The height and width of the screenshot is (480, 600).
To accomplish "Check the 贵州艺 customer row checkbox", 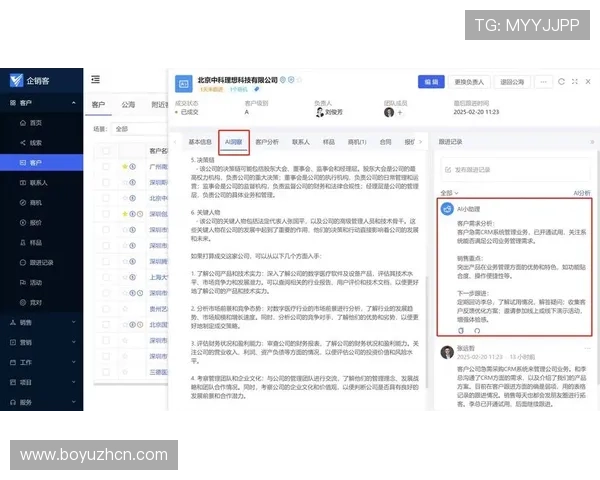I will 106,309.
